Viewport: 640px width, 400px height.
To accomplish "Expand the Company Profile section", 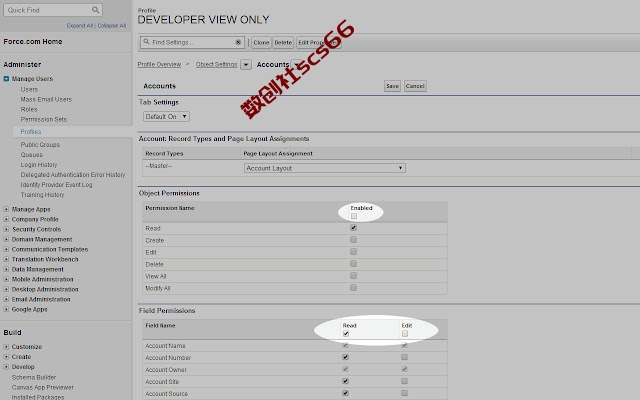I will pos(6,219).
